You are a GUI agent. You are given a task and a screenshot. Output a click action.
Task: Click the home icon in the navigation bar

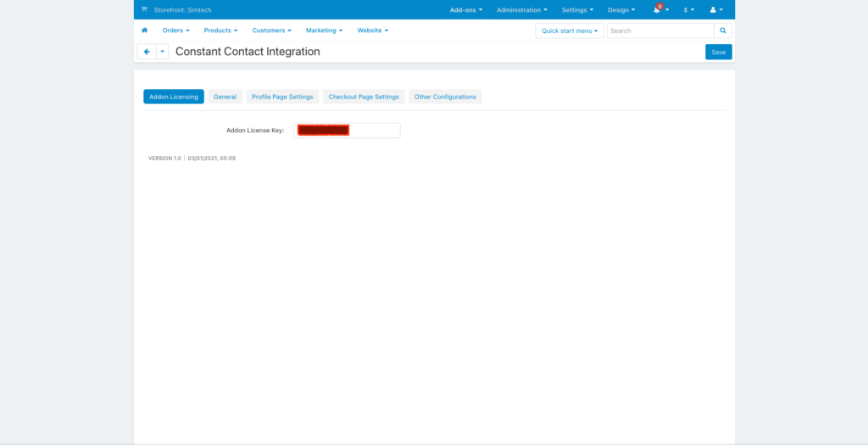coord(144,31)
